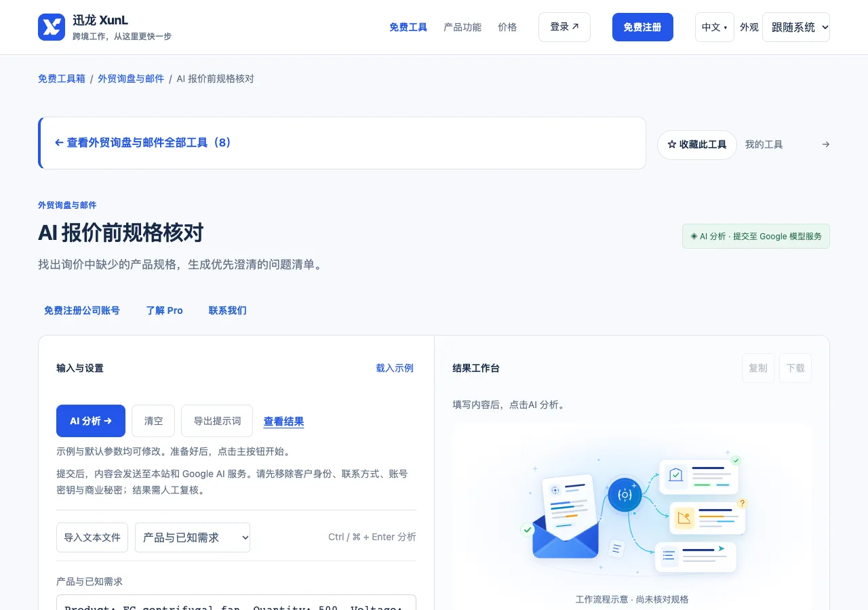Viewport: 868px width, 610px height.
Task: Click the 导出提示词 button
Action: [x=217, y=421]
